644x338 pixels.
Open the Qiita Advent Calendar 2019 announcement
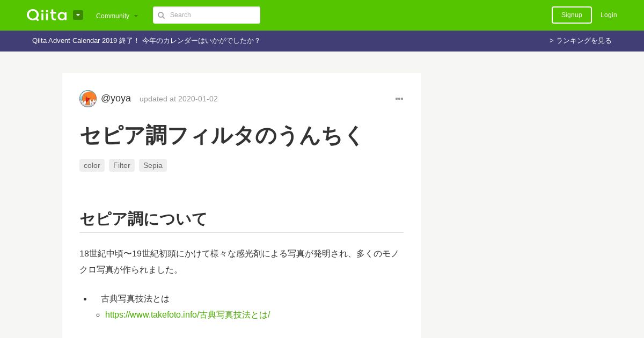click(x=146, y=41)
